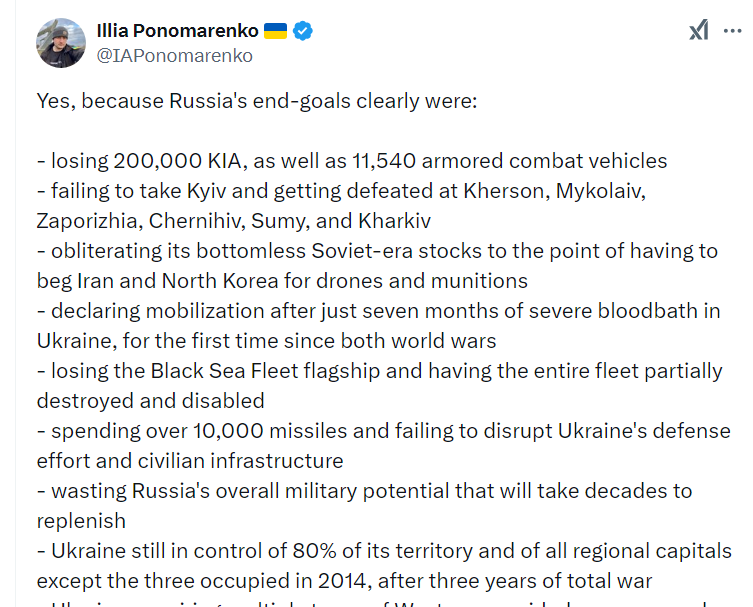Click the line about civilian infrastructure
Viewport: 753px width, 607px height.
tap(190, 461)
